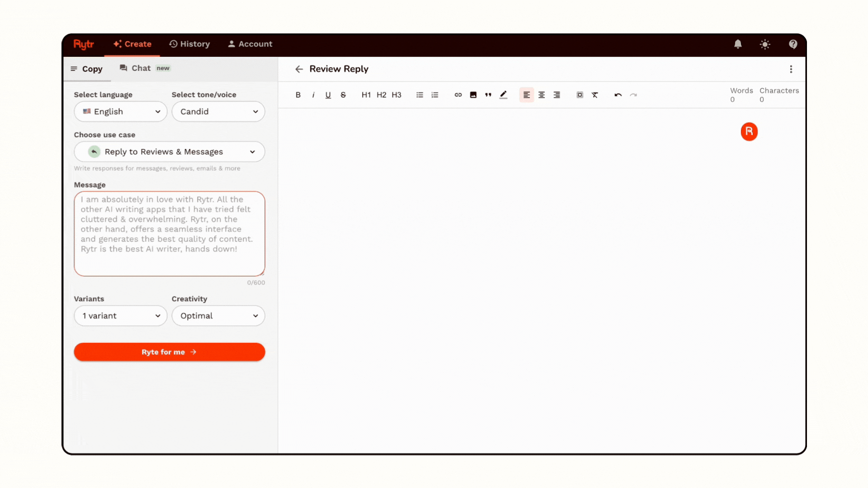
Task: Toggle light/dark theme with the sun icon
Action: (765, 44)
